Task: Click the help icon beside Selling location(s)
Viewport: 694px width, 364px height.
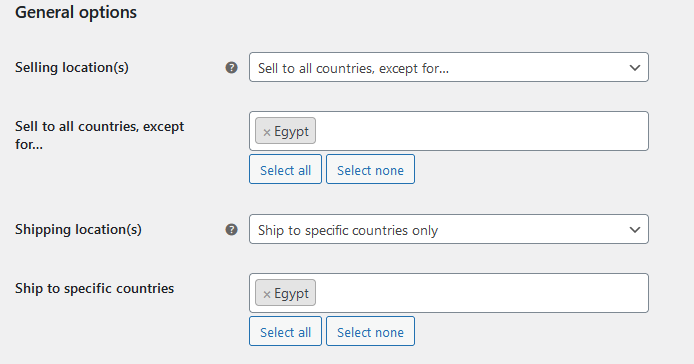Action: (231, 68)
